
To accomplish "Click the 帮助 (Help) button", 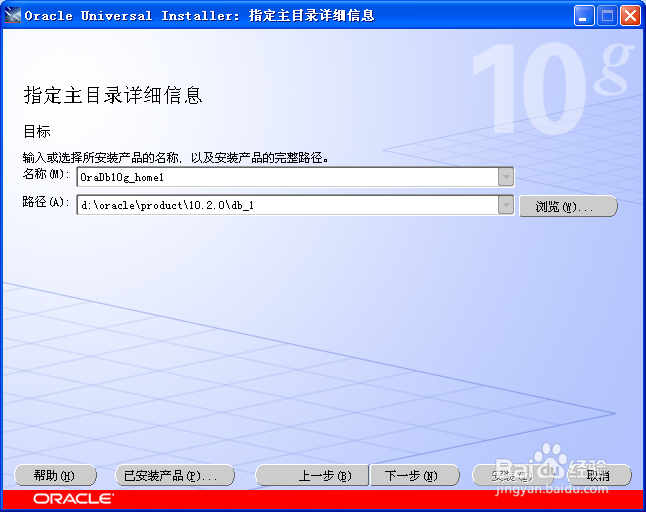I will (55, 476).
